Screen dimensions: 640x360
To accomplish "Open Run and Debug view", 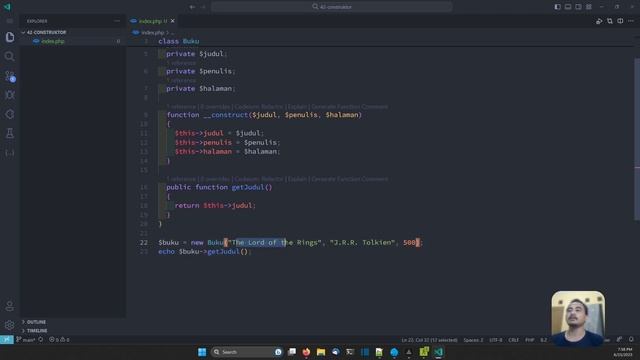I will 10,95.
